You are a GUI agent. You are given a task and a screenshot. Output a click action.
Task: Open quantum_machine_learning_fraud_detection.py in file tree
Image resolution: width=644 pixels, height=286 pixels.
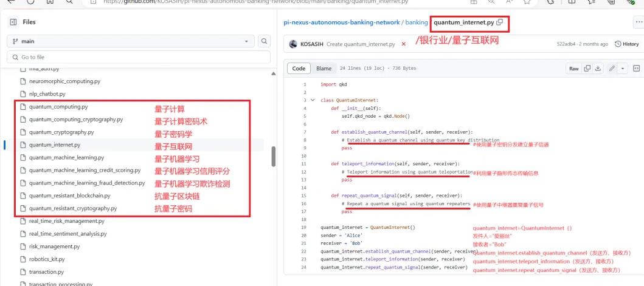[x=87, y=183]
